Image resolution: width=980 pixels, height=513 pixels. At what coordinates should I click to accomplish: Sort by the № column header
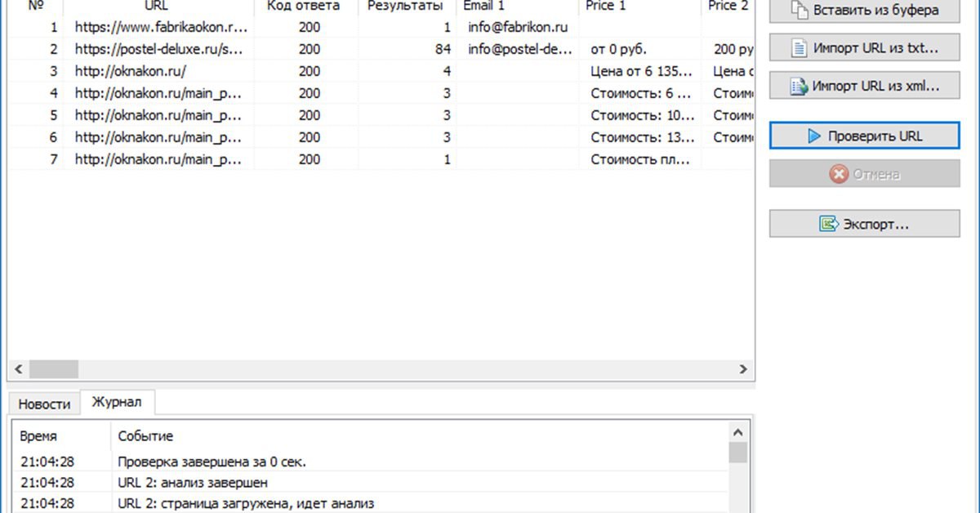(x=36, y=7)
